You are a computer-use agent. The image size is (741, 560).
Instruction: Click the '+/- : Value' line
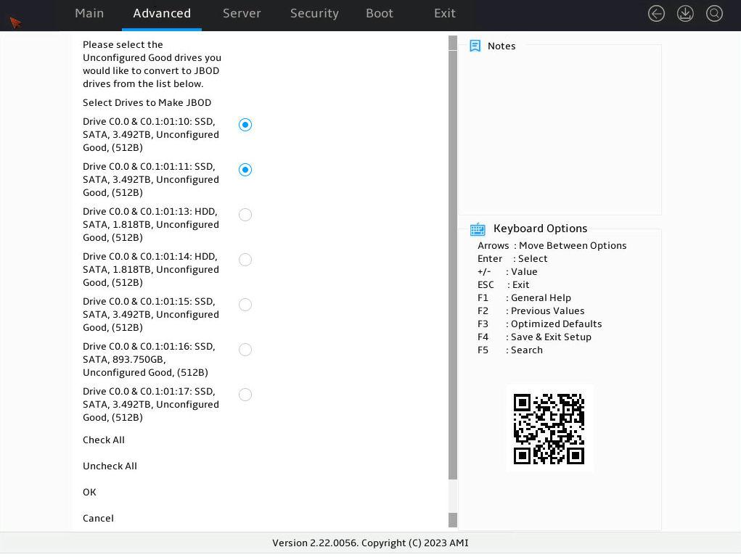(x=507, y=271)
